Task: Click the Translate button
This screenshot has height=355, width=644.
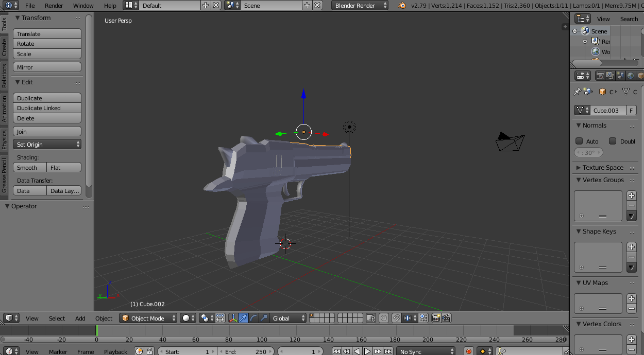Action: tap(47, 33)
